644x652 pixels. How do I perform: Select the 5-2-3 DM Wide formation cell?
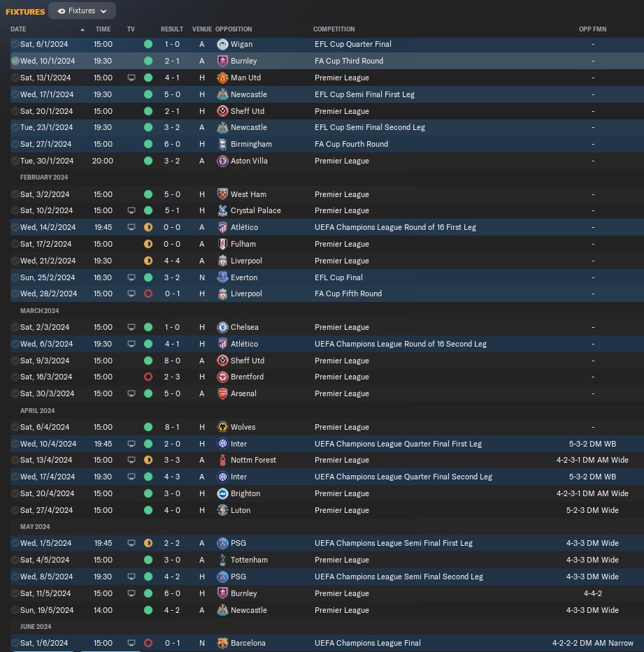(592, 510)
